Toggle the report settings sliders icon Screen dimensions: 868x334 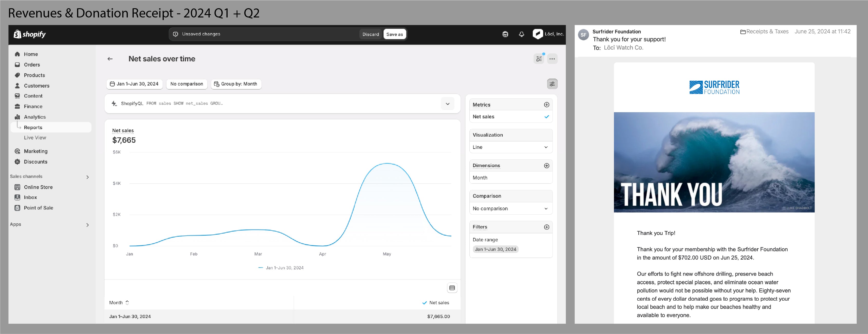[552, 84]
